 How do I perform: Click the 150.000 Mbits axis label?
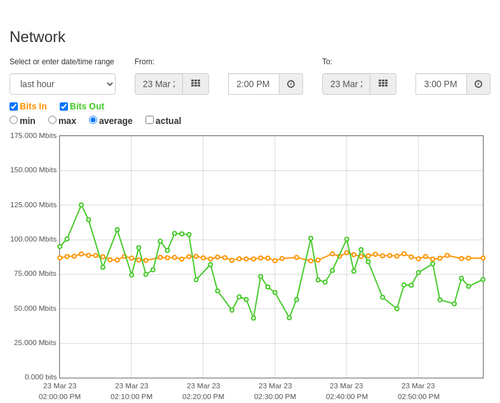(x=33, y=170)
